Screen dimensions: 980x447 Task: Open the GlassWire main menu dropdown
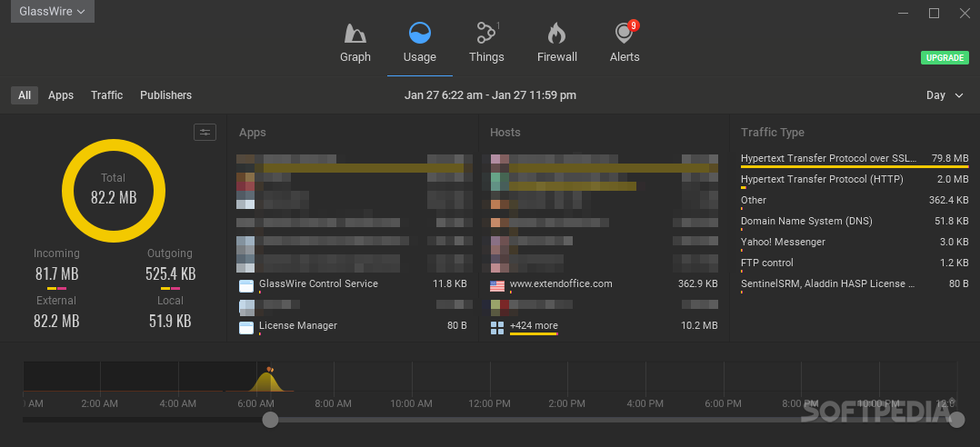click(x=53, y=11)
